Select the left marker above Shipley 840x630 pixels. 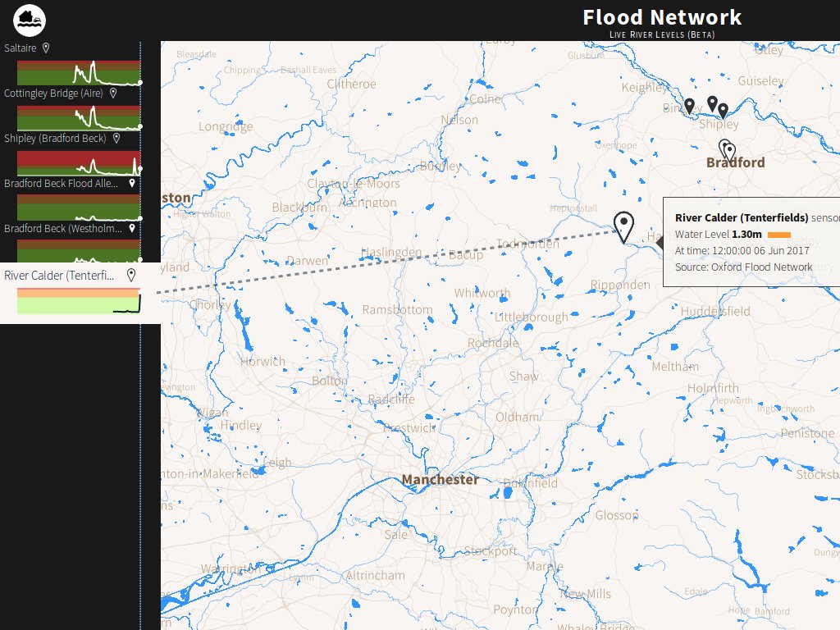click(x=712, y=103)
